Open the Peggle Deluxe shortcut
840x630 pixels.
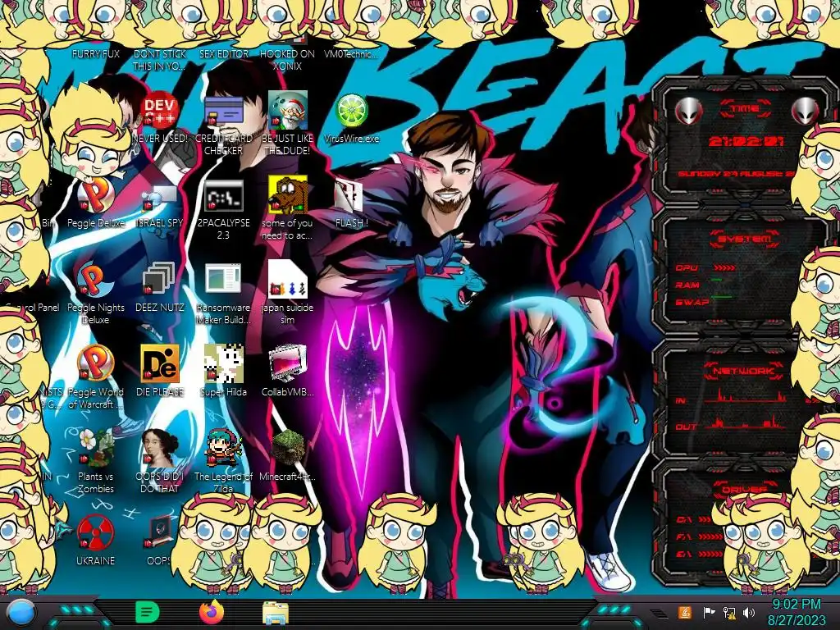pos(96,195)
